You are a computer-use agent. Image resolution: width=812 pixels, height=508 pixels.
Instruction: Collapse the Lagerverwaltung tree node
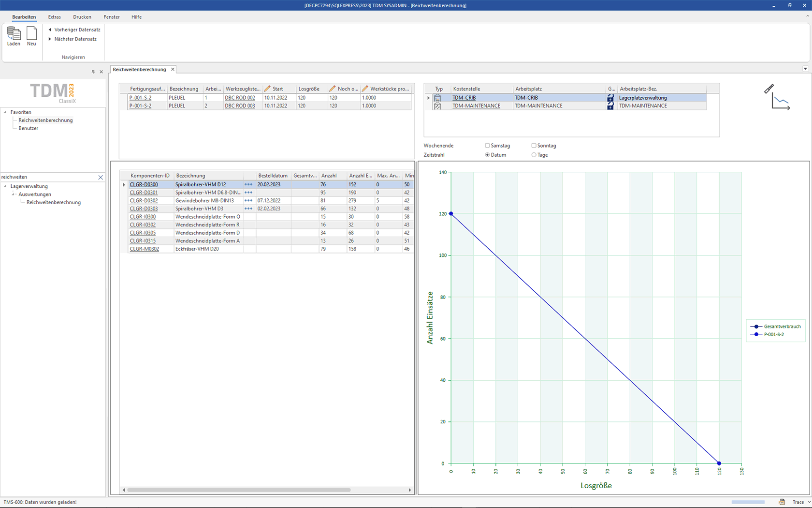5,186
